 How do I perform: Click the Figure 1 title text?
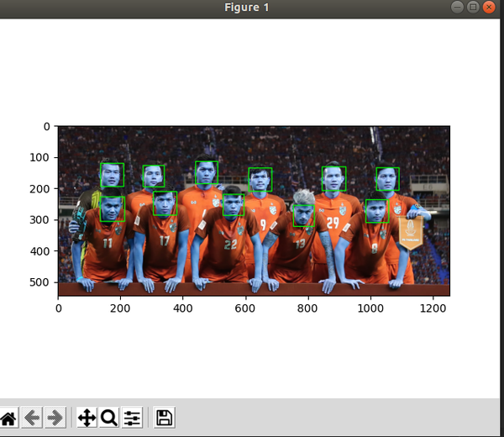246,8
